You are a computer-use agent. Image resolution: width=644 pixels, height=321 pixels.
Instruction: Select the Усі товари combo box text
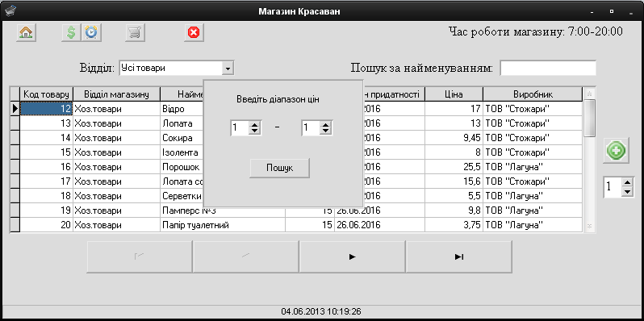(143, 69)
